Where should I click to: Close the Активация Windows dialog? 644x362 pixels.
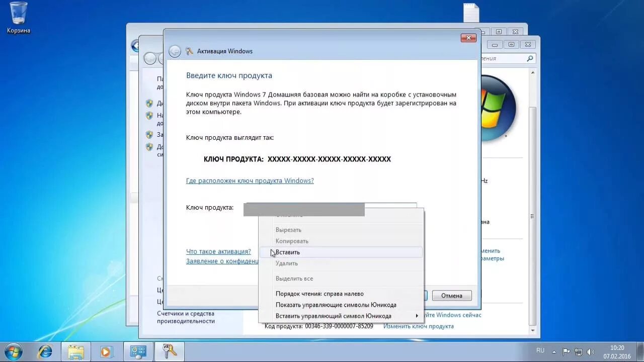[468, 38]
